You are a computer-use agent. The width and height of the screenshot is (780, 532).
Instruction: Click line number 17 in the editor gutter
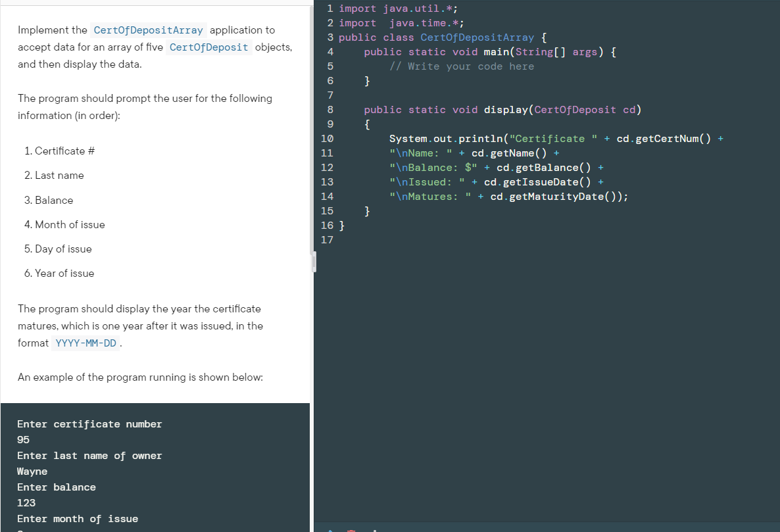pyautogui.click(x=327, y=239)
